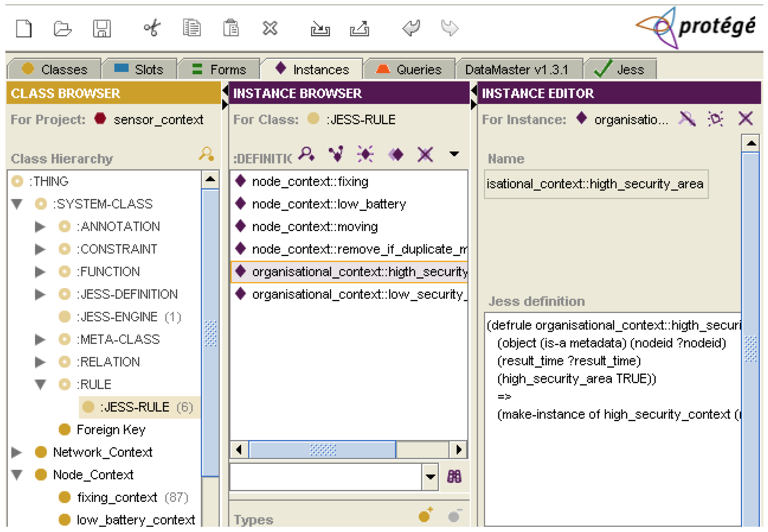Open the instance search box dropdown arrow
The image size is (768, 532).
click(x=430, y=477)
